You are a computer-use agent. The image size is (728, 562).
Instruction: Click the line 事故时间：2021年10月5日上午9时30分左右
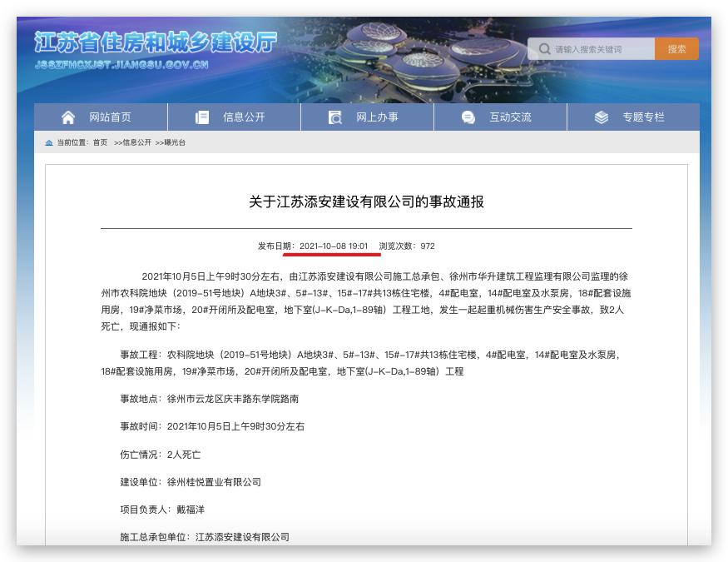point(212,426)
